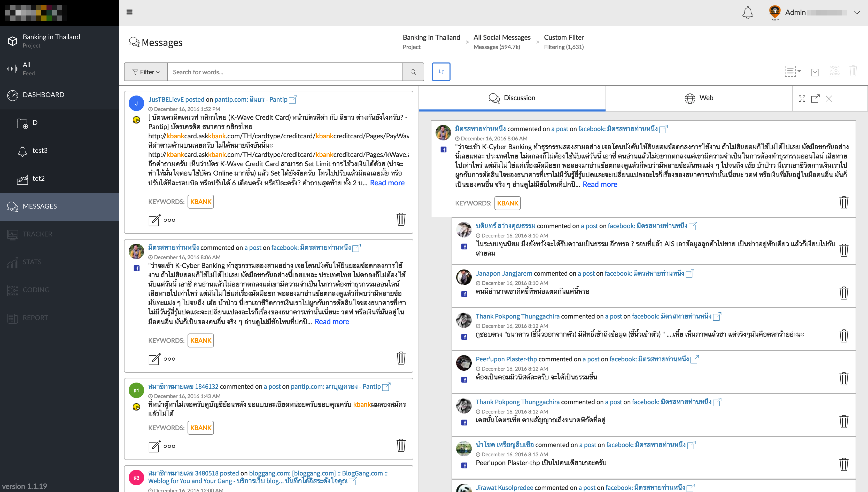Image resolution: width=868 pixels, height=492 pixels.
Task: Open Banking in Thailand project sidebar item
Action: tap(59, 41)
